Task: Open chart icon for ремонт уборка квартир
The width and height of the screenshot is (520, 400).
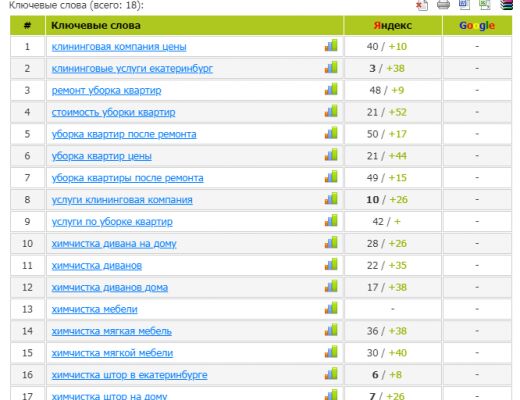Action: 331,89
